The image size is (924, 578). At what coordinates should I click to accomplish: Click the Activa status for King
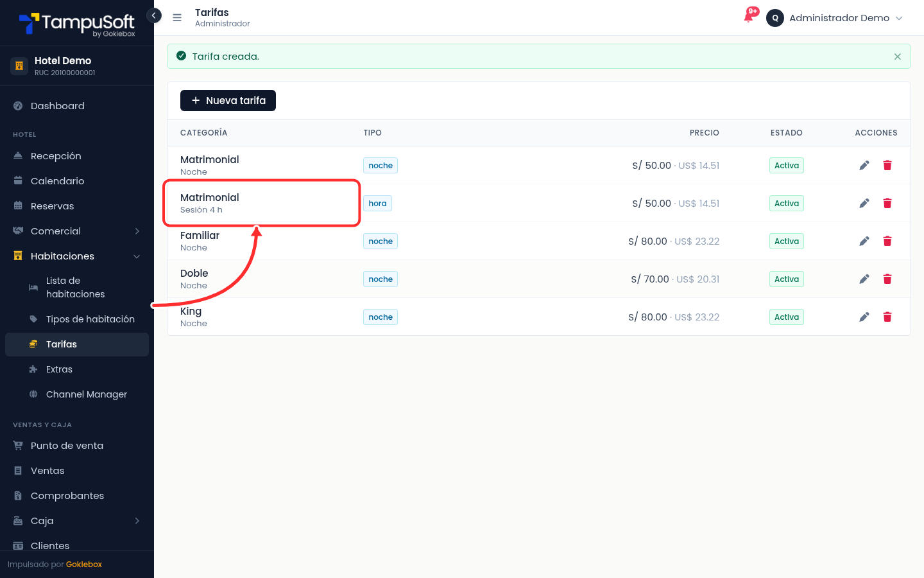click(787, 317)
